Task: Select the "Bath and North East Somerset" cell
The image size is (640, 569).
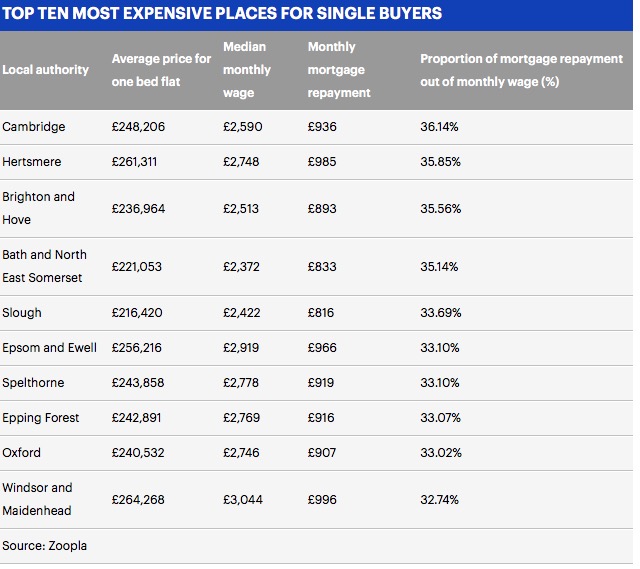Action: click(45, 266)
